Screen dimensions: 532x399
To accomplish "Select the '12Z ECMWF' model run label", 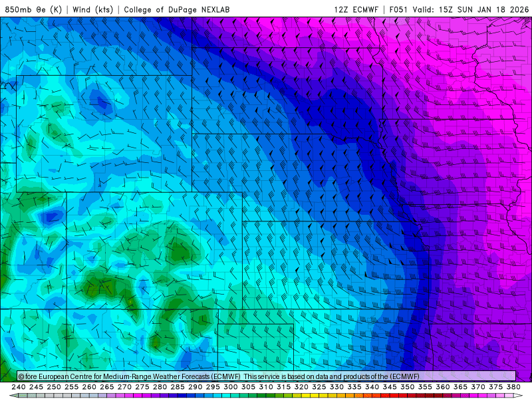I will click(356, 9).
